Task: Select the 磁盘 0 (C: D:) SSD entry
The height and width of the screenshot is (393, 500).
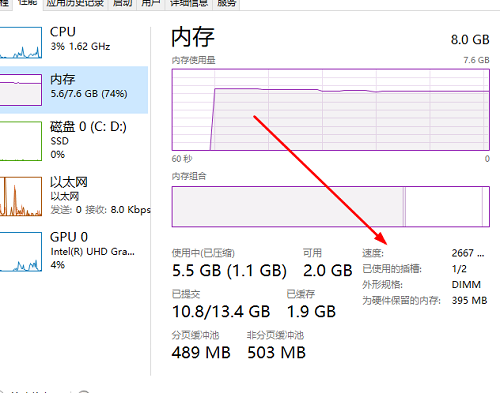Action: [74, 140]
